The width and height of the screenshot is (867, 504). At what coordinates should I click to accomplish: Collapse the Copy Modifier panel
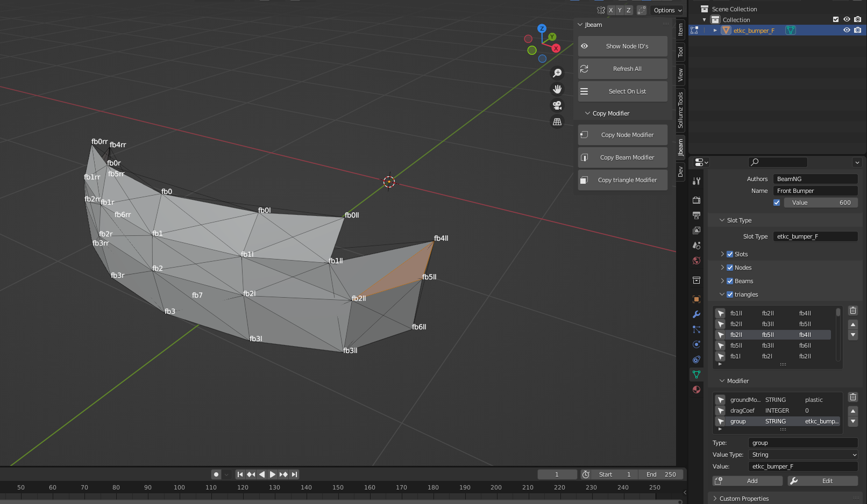[588, 113]
